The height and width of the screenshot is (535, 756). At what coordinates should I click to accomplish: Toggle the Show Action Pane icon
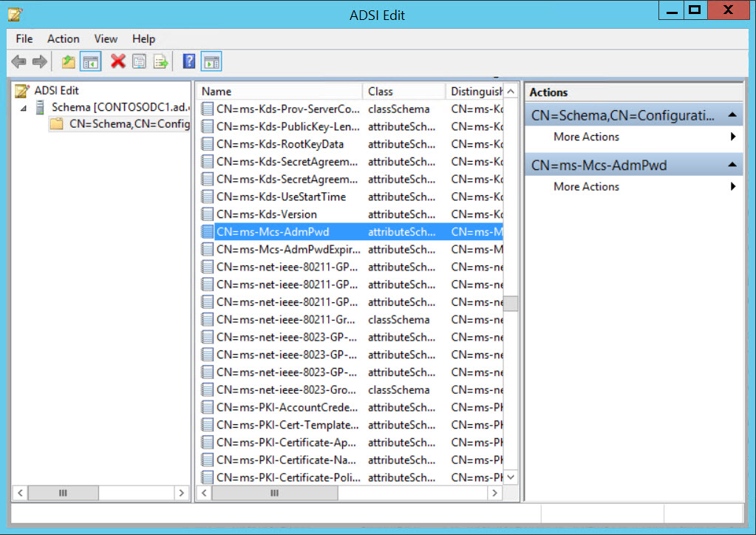pyautogui.click(x=211, y=61)
